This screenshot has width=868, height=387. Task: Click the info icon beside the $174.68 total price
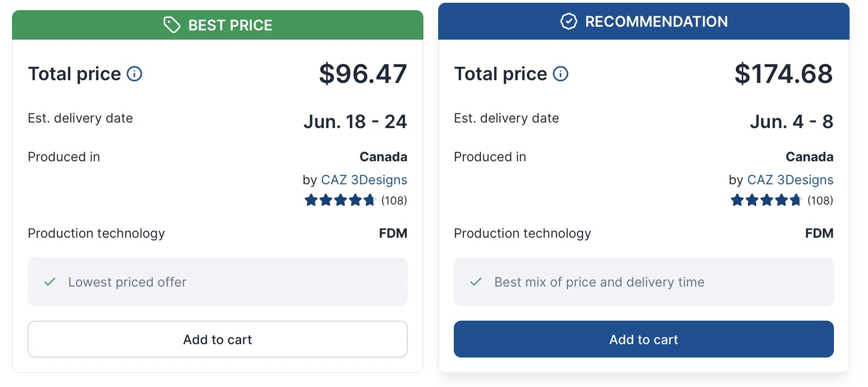[561, 74]
